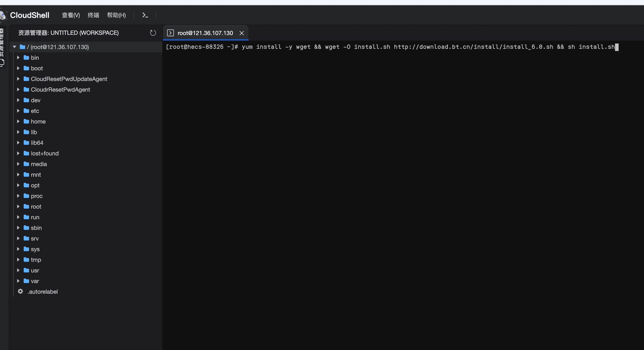Click the .autorelabel gear icon

click(x=21, y=292)
